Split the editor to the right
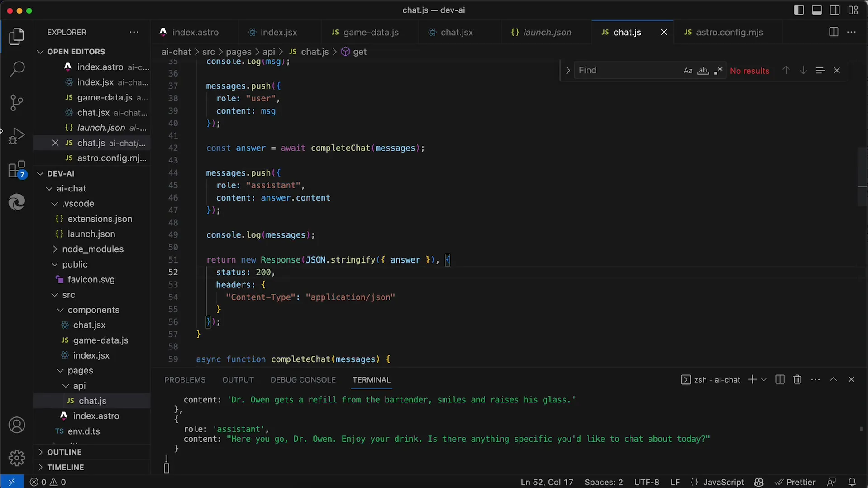Image resolution: width=868 pixels, height=488 pixels. [x=834, y=32]
